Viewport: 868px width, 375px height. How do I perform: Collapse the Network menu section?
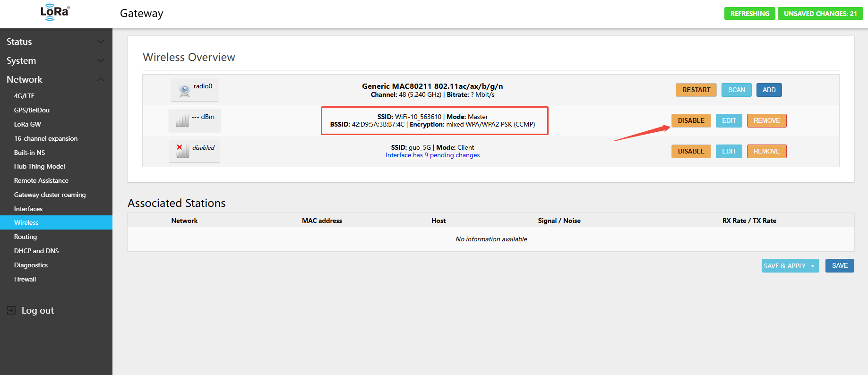100,79
